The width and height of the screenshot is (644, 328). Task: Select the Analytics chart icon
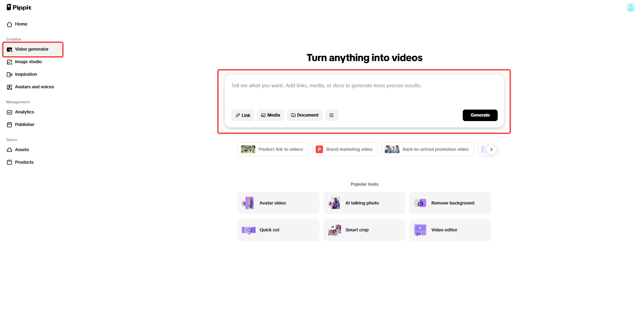coord(9,112)
